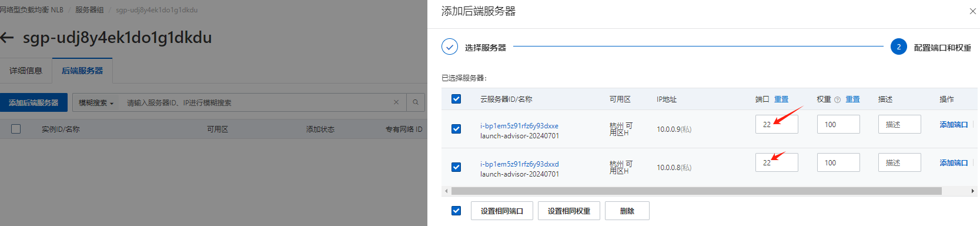Click the completed step checkmark icon
The image size is (980, 226).
pyautogui.click(x=450, y=47)
